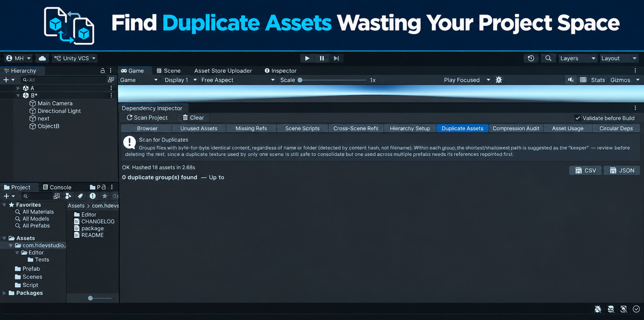Open the Play Focused dropdown

point(466,80)
